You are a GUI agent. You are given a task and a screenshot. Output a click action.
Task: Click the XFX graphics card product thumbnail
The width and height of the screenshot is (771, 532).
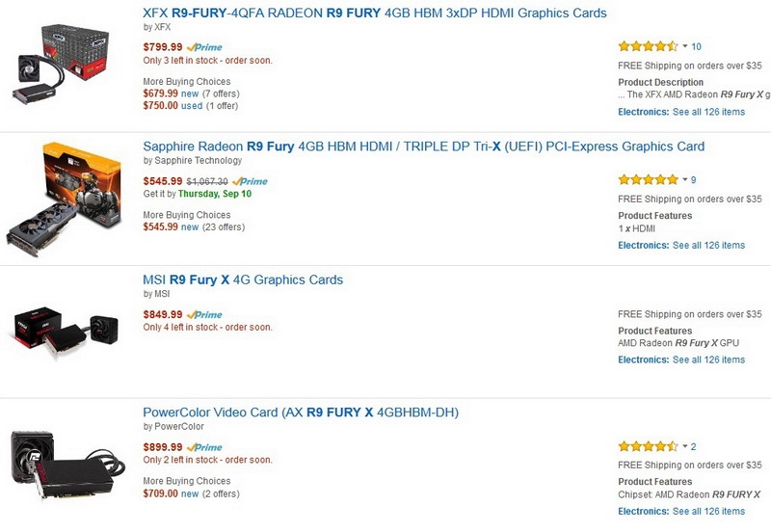[62, 64]
